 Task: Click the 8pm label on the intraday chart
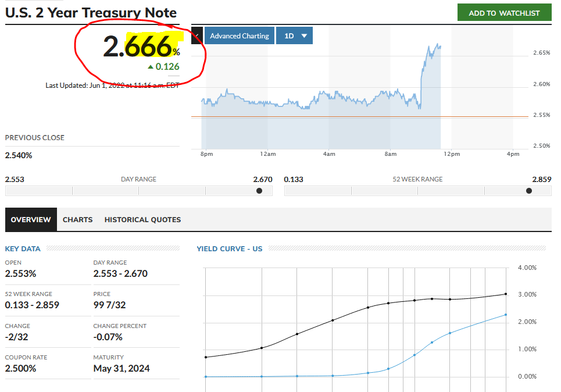tap(207, 154)
